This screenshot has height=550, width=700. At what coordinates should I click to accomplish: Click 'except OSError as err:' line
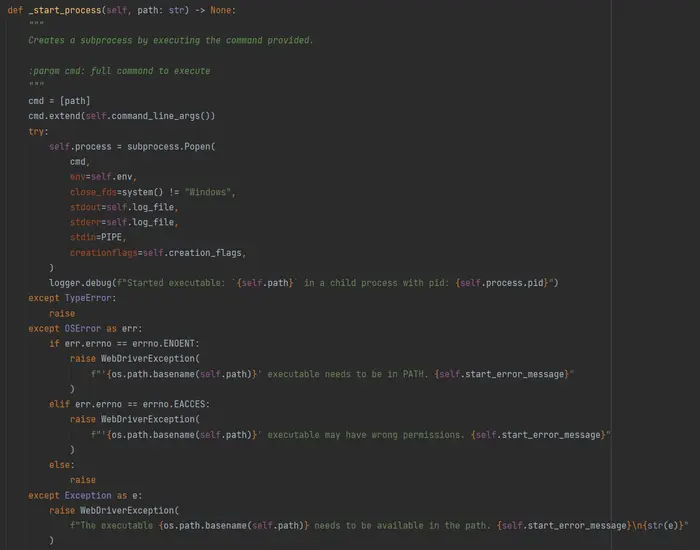[x=85, y=329]
